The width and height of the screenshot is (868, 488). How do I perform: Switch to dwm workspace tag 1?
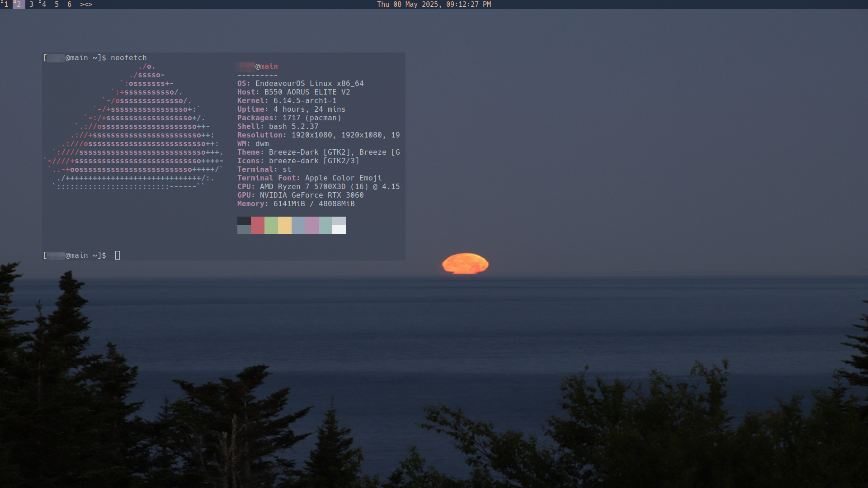(6, 5)
